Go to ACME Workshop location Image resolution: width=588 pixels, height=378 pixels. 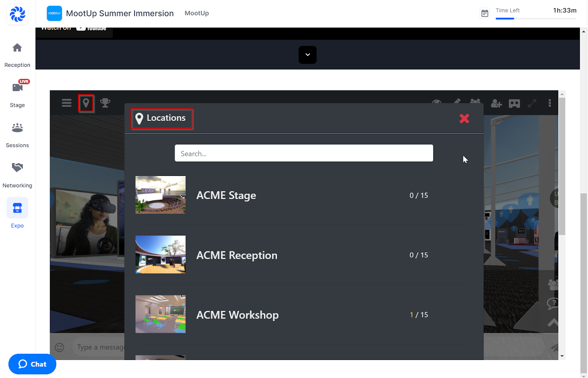pyautogui.click(x=237, y=315)
